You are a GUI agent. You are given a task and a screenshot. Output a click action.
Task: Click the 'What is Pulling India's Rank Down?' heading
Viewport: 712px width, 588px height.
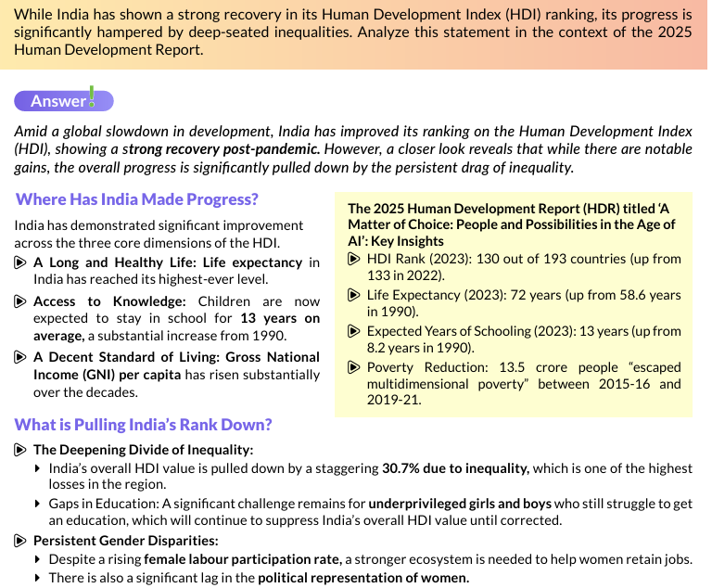pos(144,425)
